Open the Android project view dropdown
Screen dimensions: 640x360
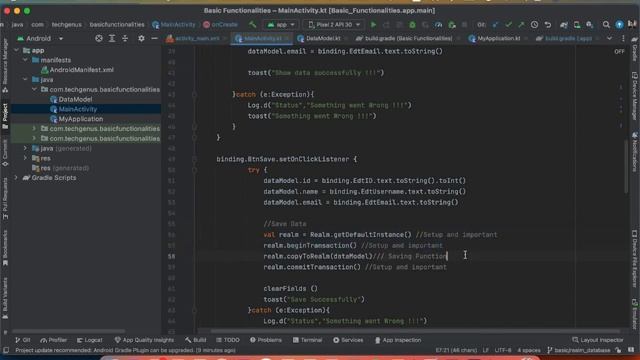point(40,38)
